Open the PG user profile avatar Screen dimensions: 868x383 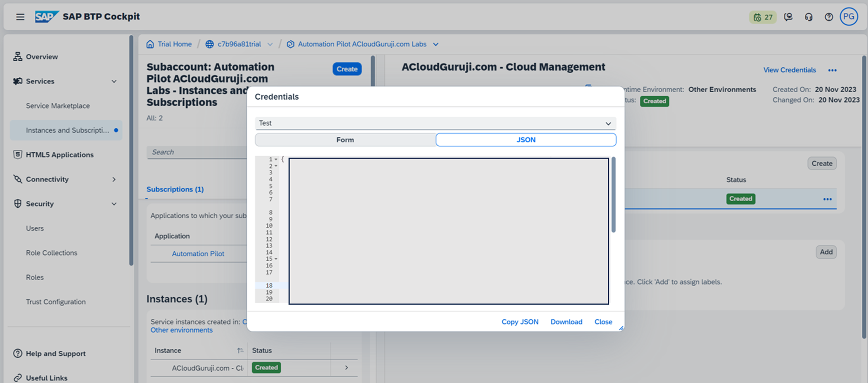(x=849, y=17)
